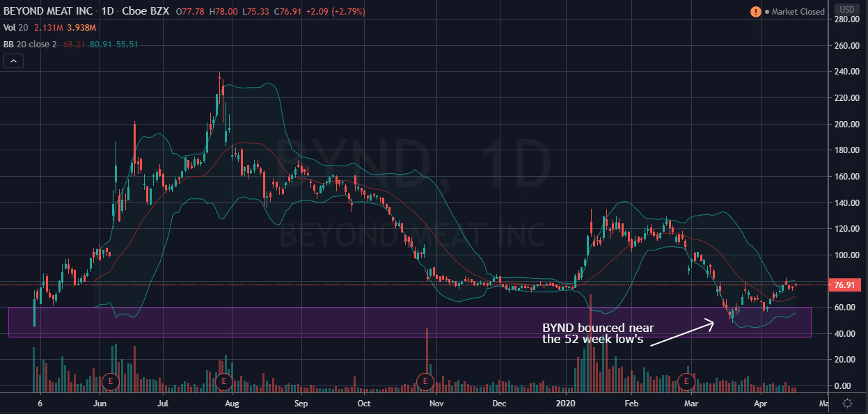Click the Bollinger basis value 68.21

click(x=73, y=44)
